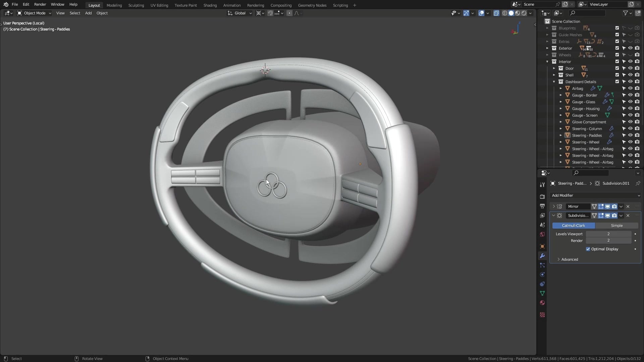The width and height of the screenshot is (644, 362).
Task: Open the Tool properties tab
Action: pos(542,185)
